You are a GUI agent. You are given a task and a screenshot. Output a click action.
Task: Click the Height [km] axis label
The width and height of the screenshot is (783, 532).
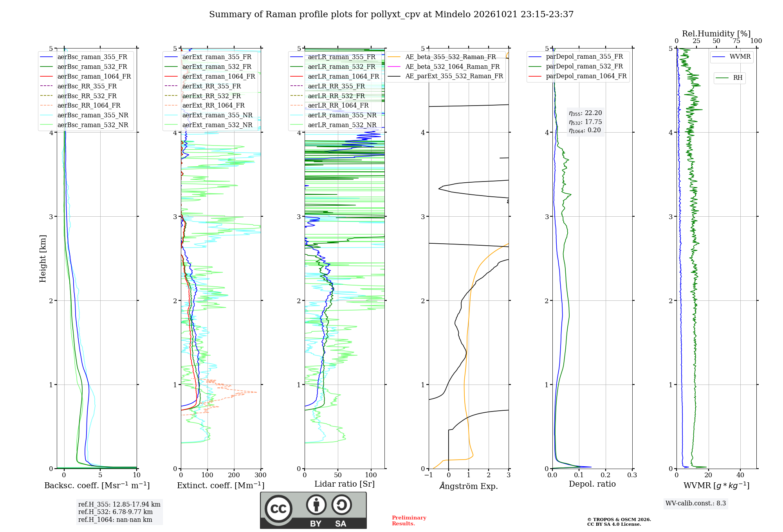point(43,259)
